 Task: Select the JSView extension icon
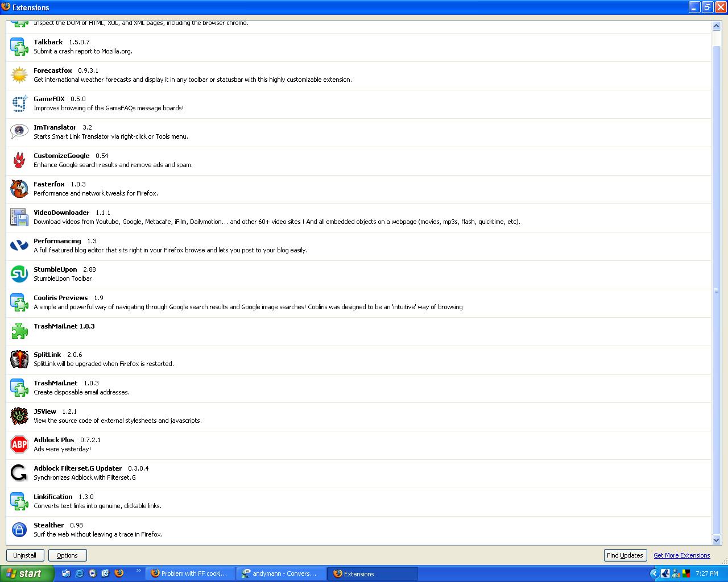[19, 416]
